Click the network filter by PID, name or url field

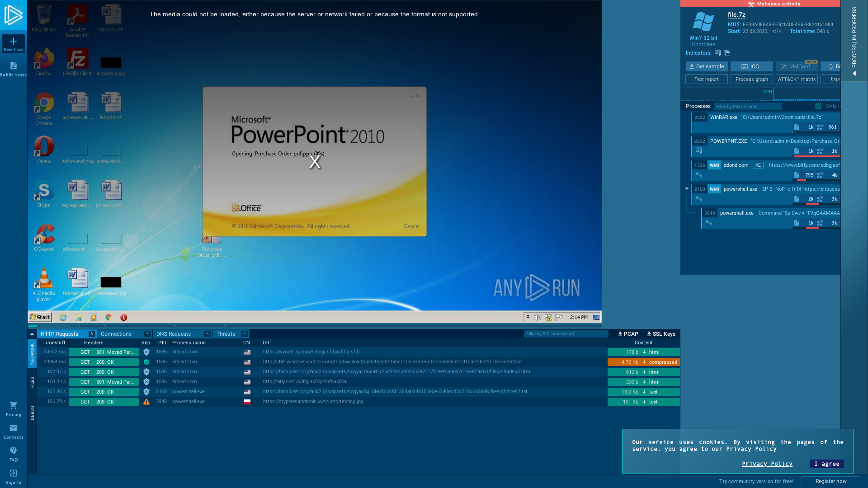click(566, 334)
